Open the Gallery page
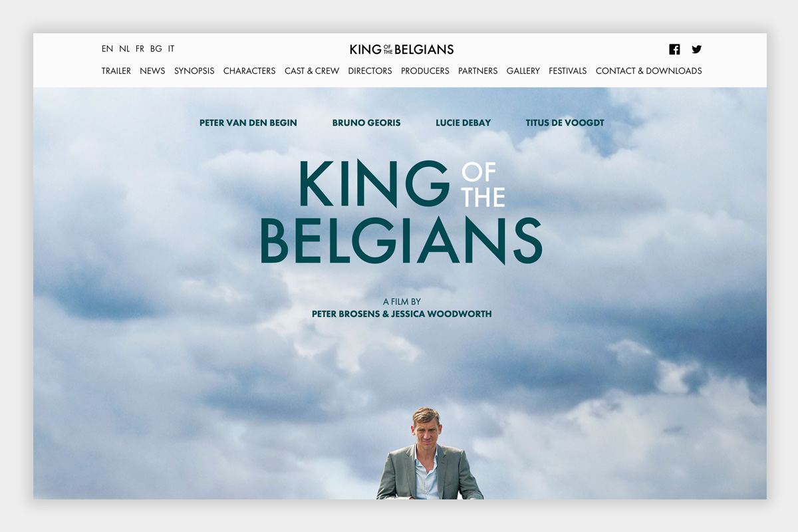Image resolution: width=798 pixels, height=532 pixels. pos(523,70)
